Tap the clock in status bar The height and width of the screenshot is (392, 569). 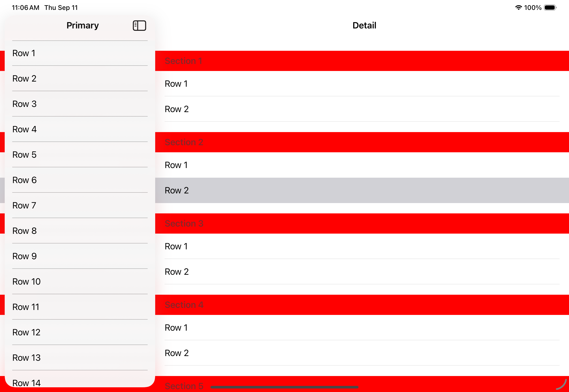[x=25, y=8]
